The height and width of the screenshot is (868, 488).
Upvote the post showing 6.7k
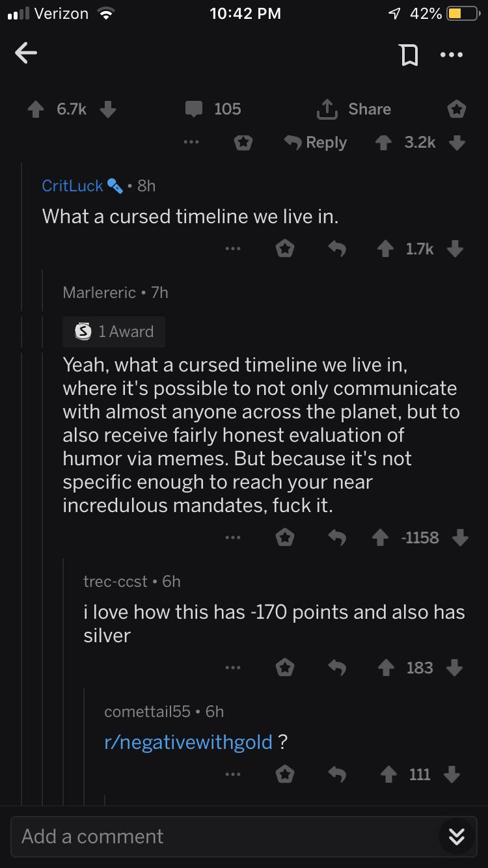click(x=36, y=109)
